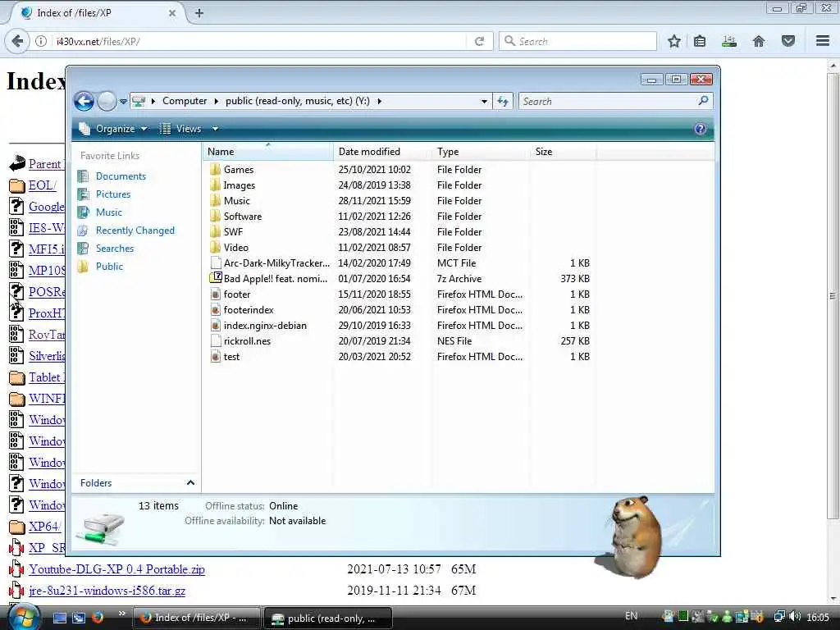Click the Explorer back arrow button

pyautogui.click(x=84, y=101)
